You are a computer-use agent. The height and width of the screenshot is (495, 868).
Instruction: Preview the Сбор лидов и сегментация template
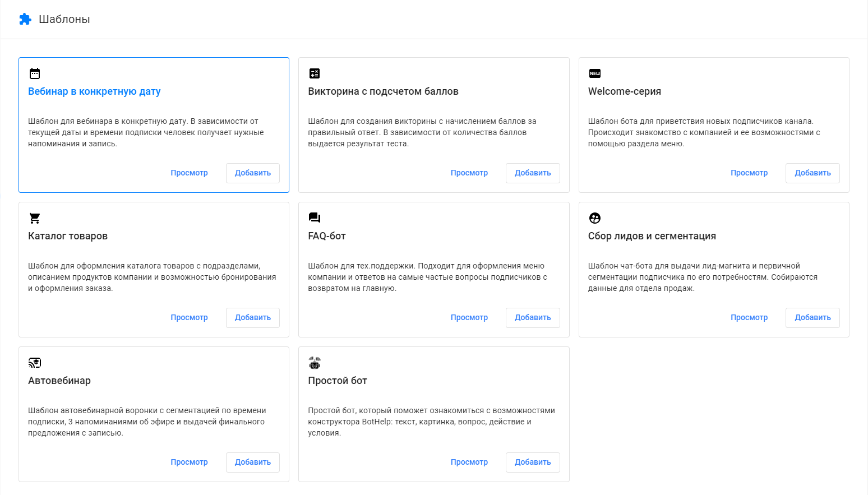(749, 317)
